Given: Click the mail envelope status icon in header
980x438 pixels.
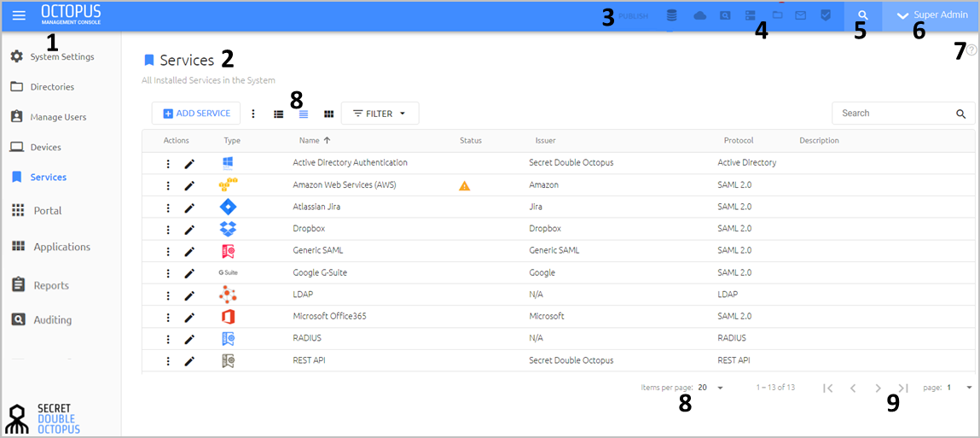Looking at the screenshot, I should tap(800, 15).
